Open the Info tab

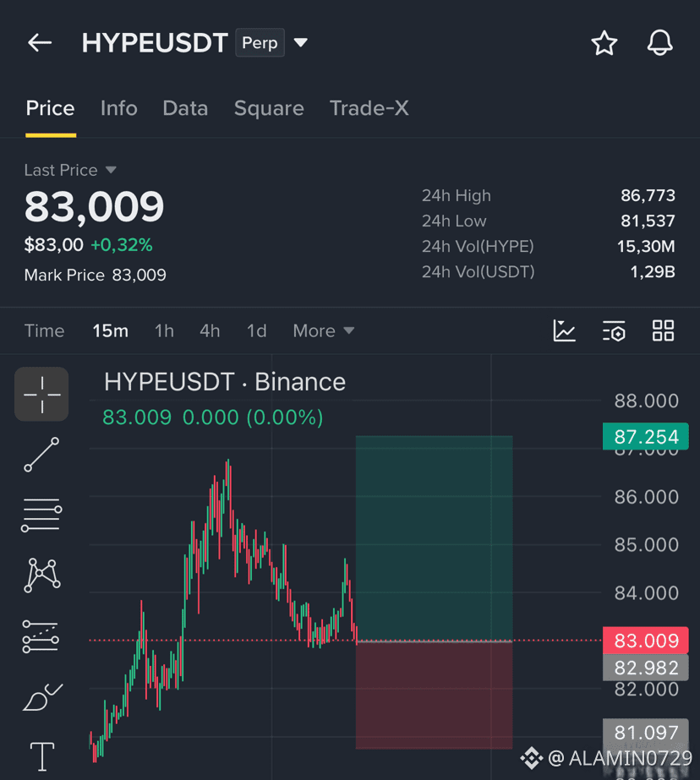click(119, 108)
